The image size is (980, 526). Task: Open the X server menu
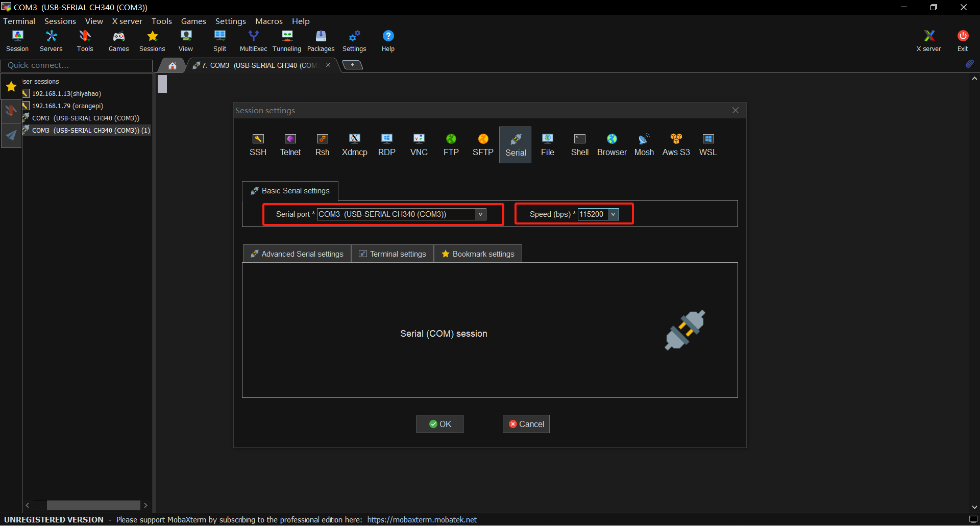tap(127, 21)
